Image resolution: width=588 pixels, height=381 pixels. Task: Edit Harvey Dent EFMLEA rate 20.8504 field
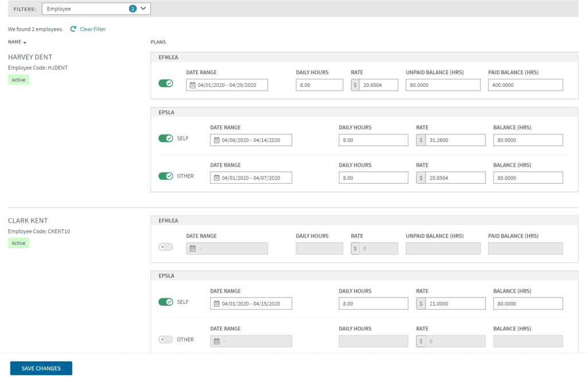[x=379, y=85]
